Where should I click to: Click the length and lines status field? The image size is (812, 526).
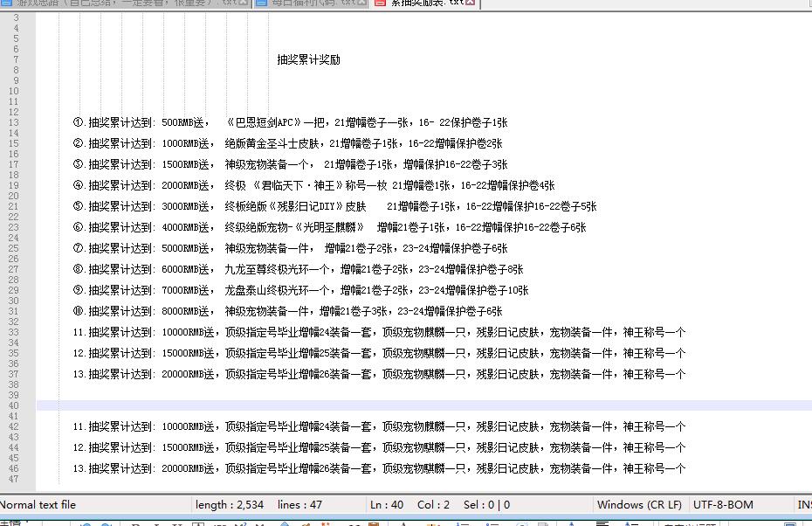click(258, 504)
